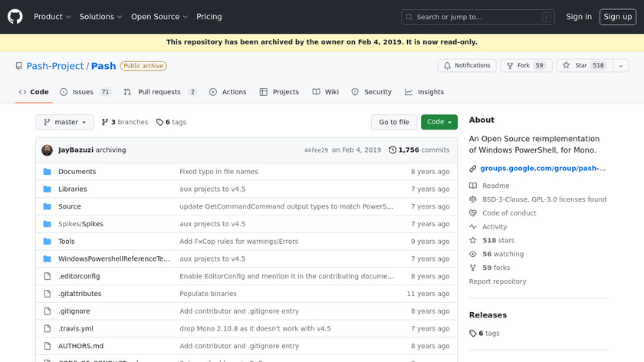Click the link icon beside the groups URL
Screen dimensions: 644x362
pyautogui.click(x=473, y=168)
